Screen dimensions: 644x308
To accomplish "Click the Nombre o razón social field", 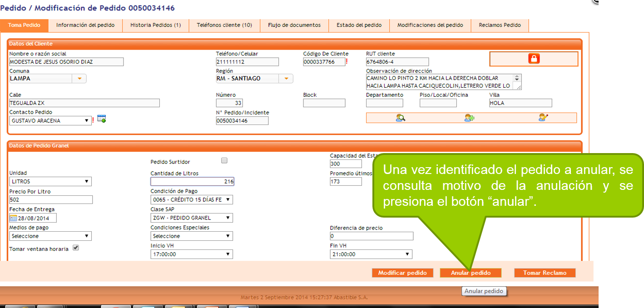I will pyautogui.click(x=66, y=62).
